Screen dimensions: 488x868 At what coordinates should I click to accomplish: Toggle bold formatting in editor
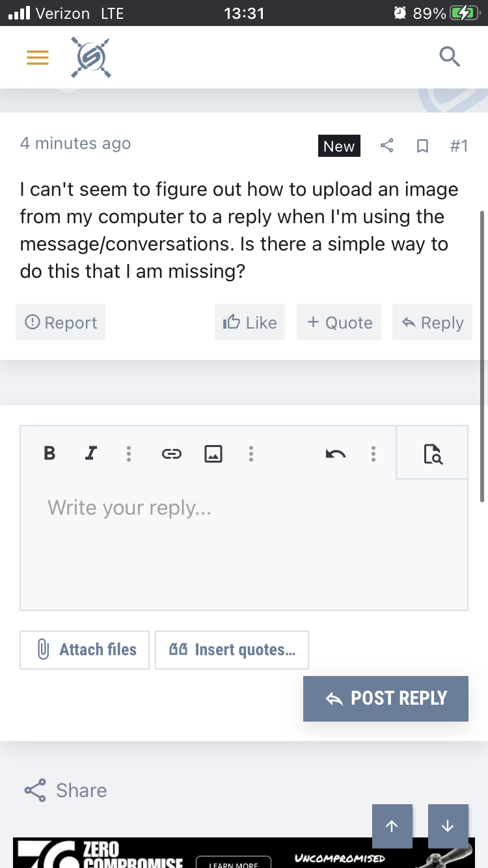pyautogui.click(x=49, y=453)
